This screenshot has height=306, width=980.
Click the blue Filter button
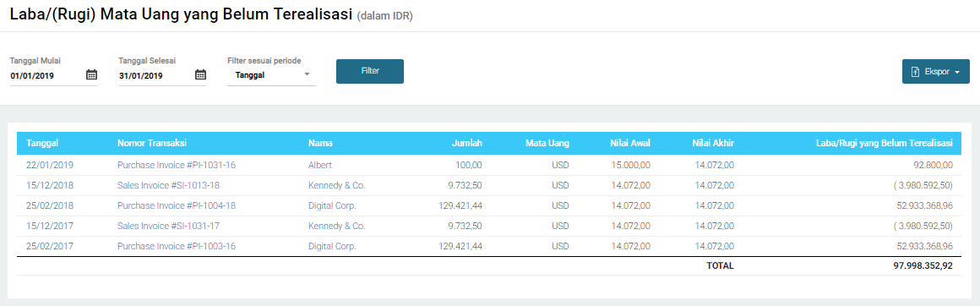pos(370,71)
